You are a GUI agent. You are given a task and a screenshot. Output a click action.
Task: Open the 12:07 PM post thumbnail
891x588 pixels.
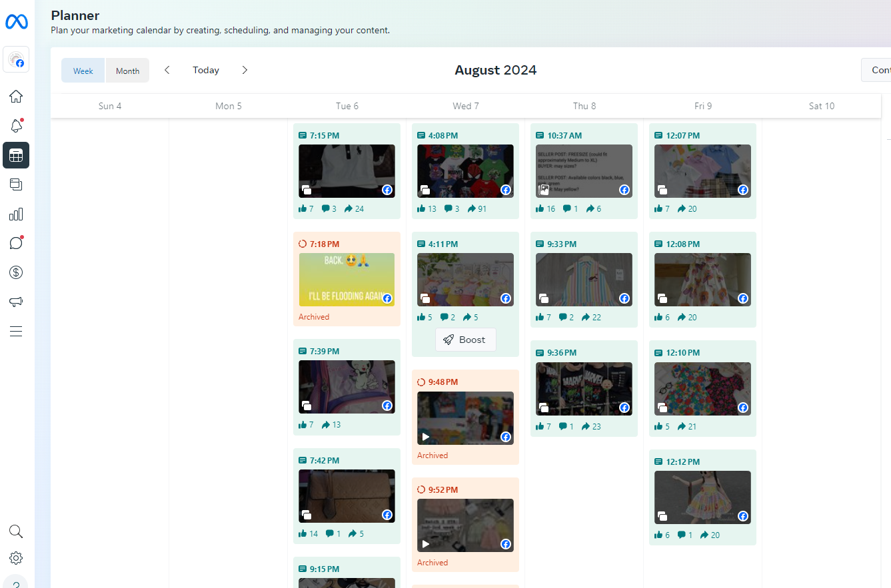click(702, 171)
